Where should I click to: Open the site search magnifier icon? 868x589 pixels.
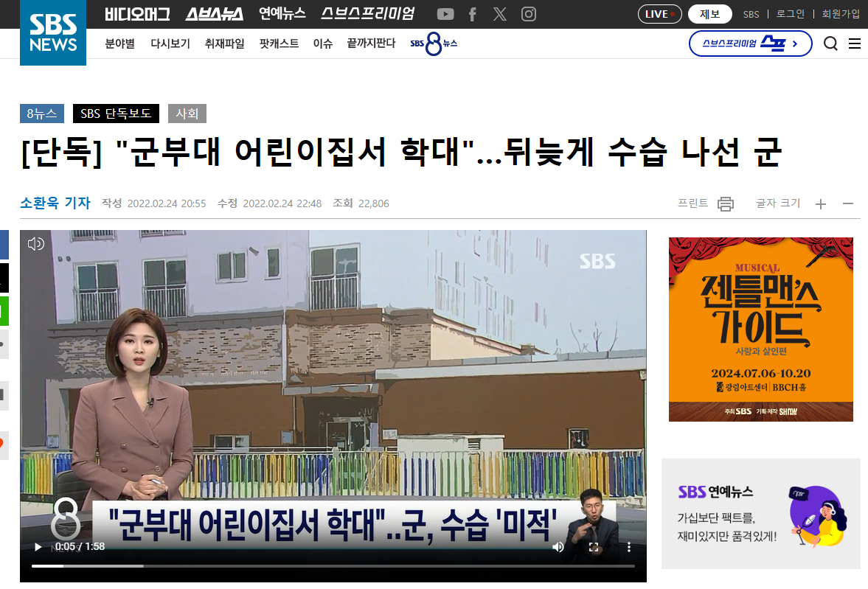coord(830,43)
